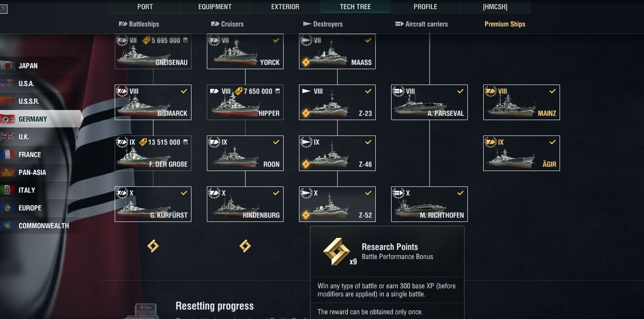
Task: Click the Research Points badge on Maass
Action: [306, 62]
